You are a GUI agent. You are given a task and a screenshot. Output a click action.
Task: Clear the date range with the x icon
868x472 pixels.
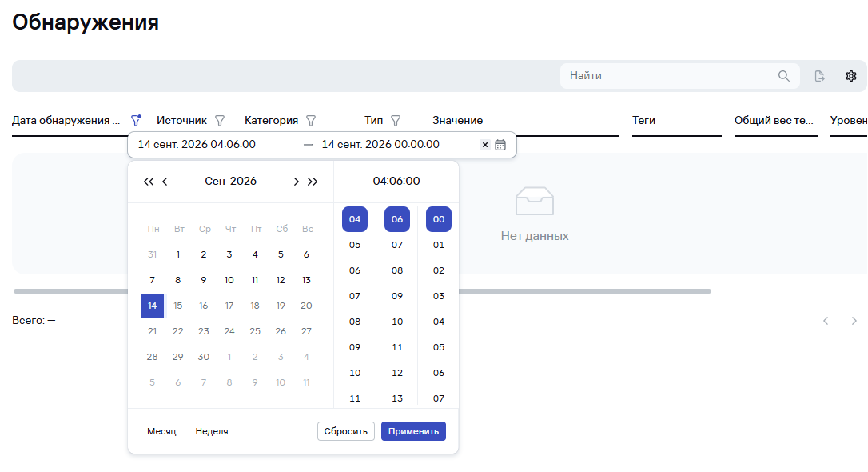pos(485,145)
